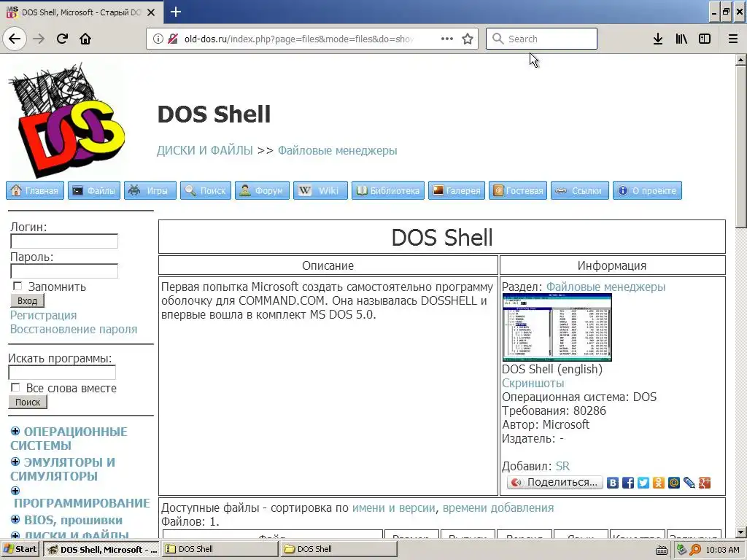Go back to the previous page

click(x=15, y=39)
